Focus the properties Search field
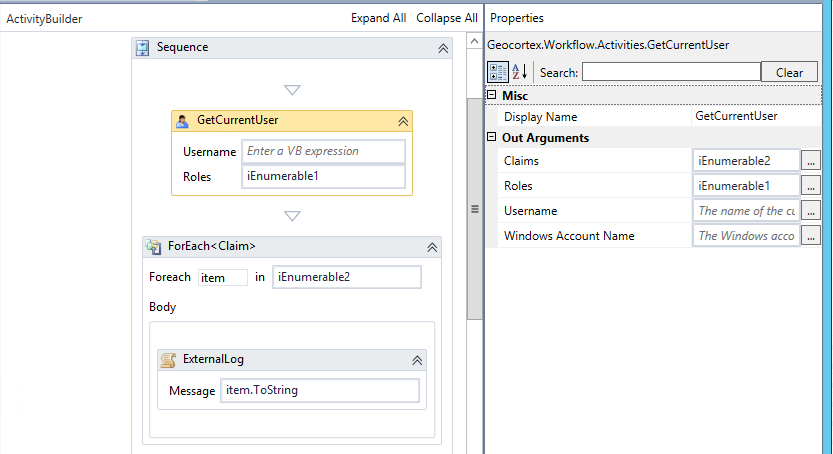 672,72
